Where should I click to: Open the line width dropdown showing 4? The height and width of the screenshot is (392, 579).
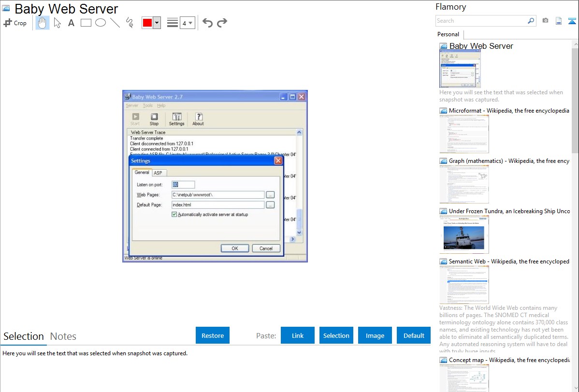coord(187,23)
